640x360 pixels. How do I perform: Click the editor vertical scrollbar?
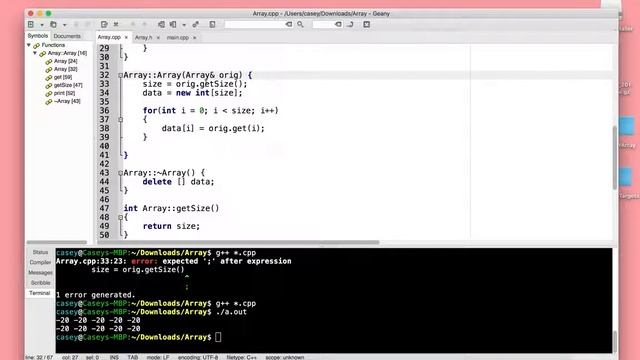pyautogui.click(x=615, y=157)
